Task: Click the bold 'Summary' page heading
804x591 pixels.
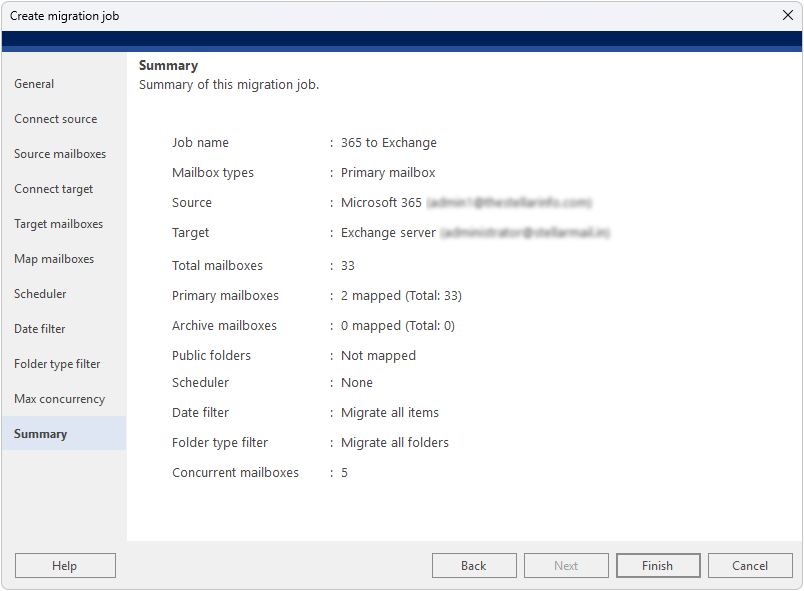Action: (x=168, y=66)
